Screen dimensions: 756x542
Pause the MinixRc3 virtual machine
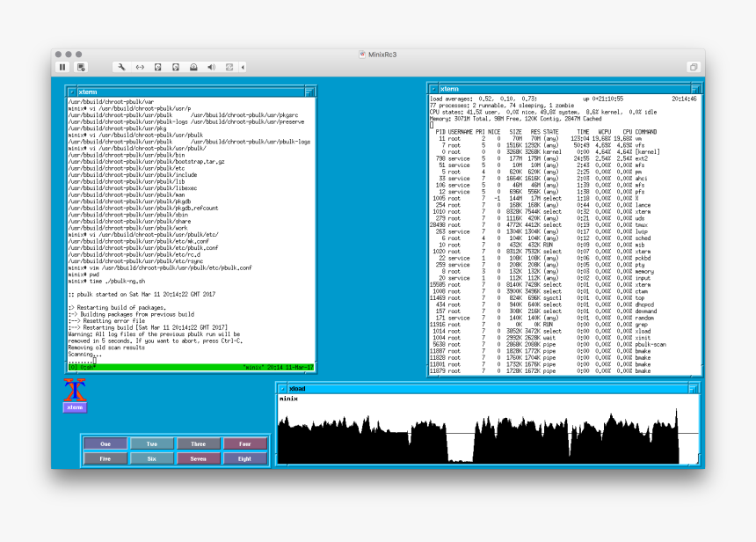tap(62, 67)
